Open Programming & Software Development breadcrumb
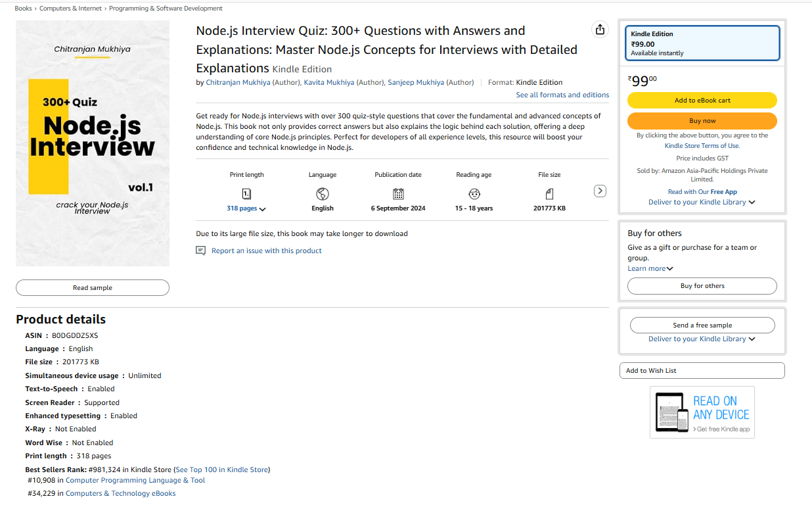This screenshot has width=812, height=505. pyautogui.click(x=166, y=9)
